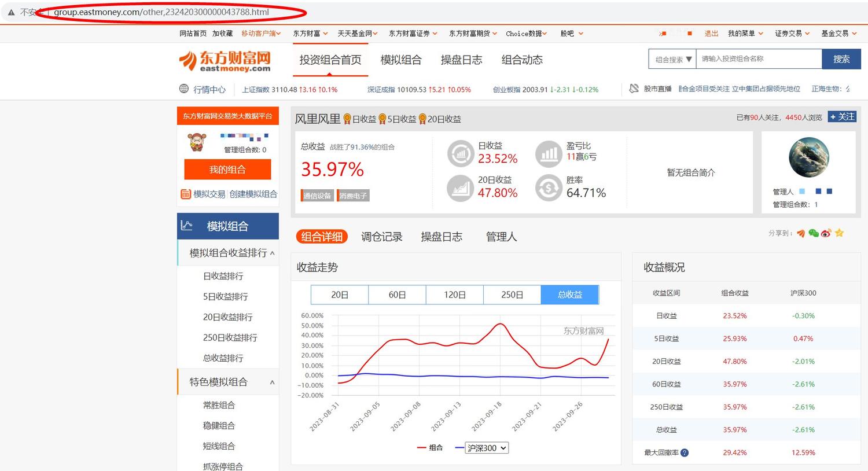Open the 调仓记录 tab
The image size is (868, 471).
pos(381,237)
